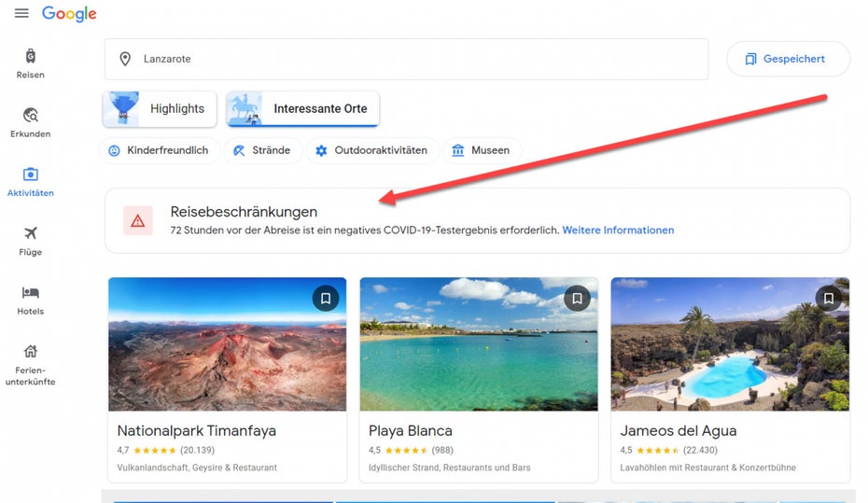Save Playa Blanca with bookmark icon
This screenshot has width=868, height=503.
[577, 299]
